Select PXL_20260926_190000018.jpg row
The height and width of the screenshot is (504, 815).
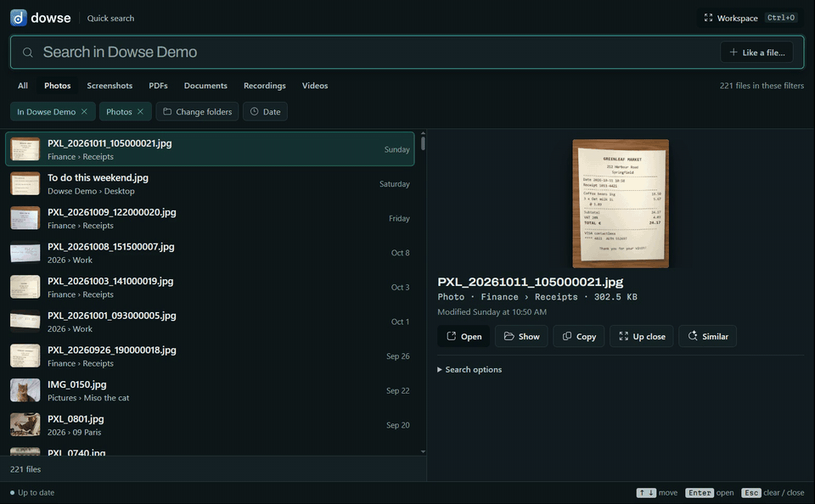(x=210, y=356)
